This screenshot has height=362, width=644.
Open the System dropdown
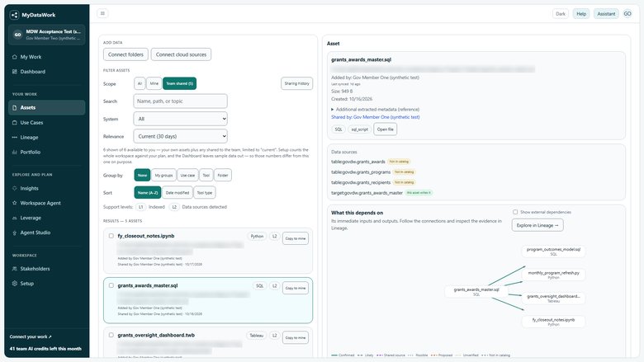pyautogui.click(x=180, y=119)
